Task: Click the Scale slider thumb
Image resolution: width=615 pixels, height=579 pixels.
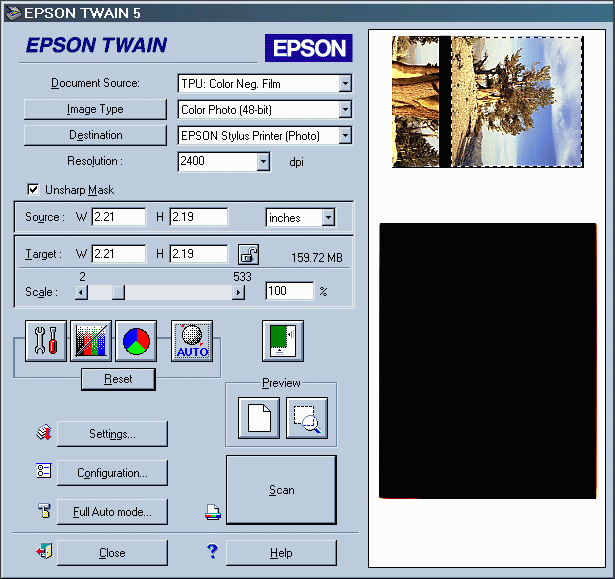Action: point(118,292)
